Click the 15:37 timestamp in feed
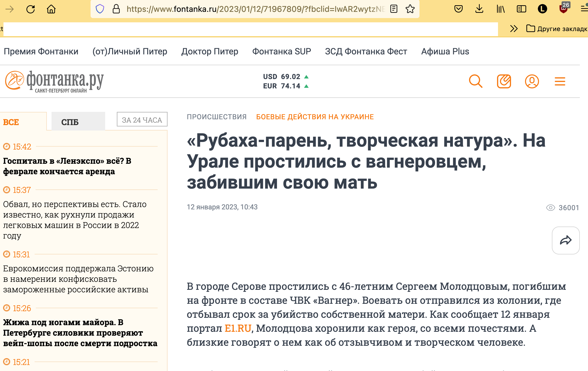This screenshot has width=588, height=371. (x=22, y=190)
